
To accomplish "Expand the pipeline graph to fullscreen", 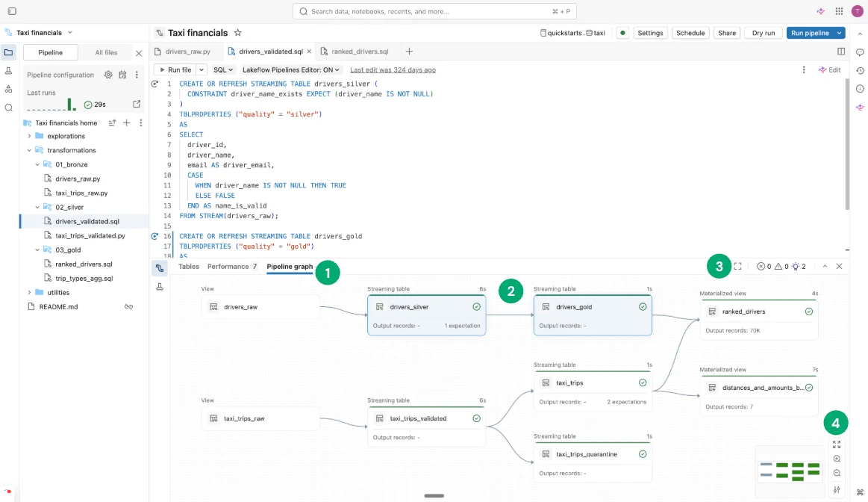I will click(x=738, y=267).
